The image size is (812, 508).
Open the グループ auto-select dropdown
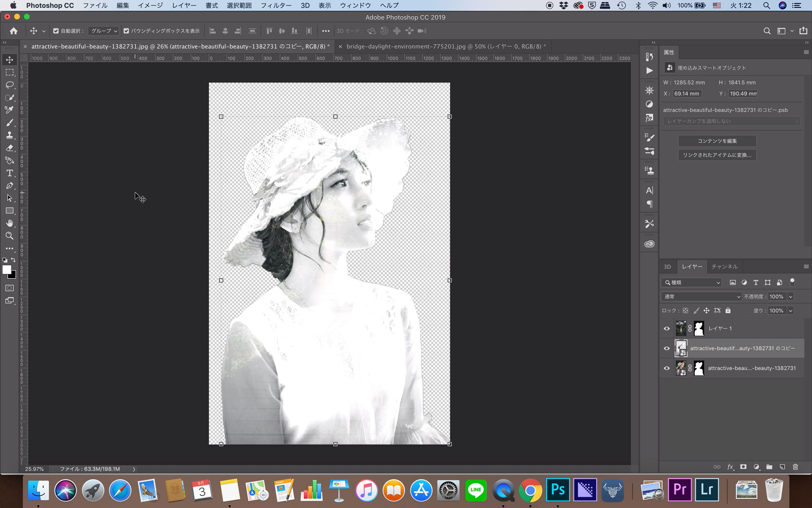104,31
